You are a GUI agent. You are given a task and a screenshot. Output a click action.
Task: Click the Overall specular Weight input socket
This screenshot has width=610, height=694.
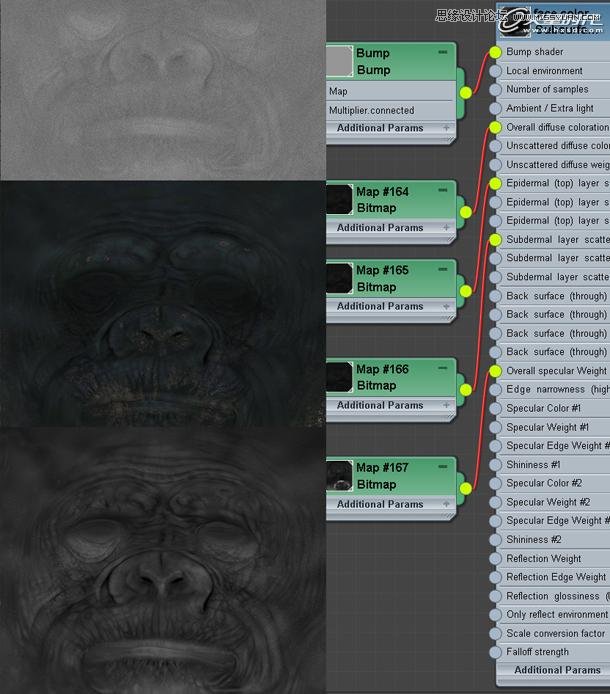click(495, 371)
